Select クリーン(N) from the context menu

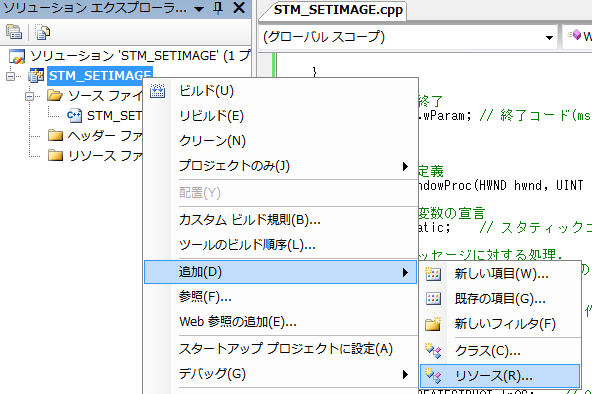[280, 141]
